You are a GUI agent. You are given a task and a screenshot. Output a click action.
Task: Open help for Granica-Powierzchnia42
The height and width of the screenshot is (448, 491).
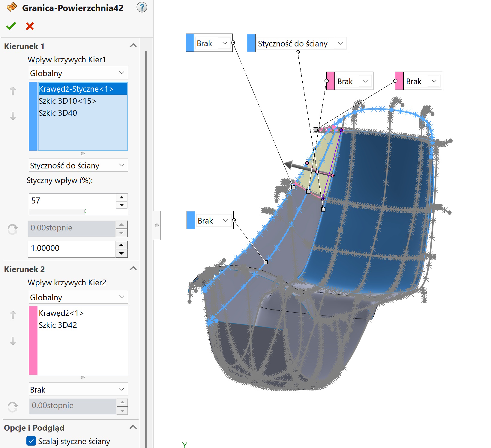tap(142, 7)
